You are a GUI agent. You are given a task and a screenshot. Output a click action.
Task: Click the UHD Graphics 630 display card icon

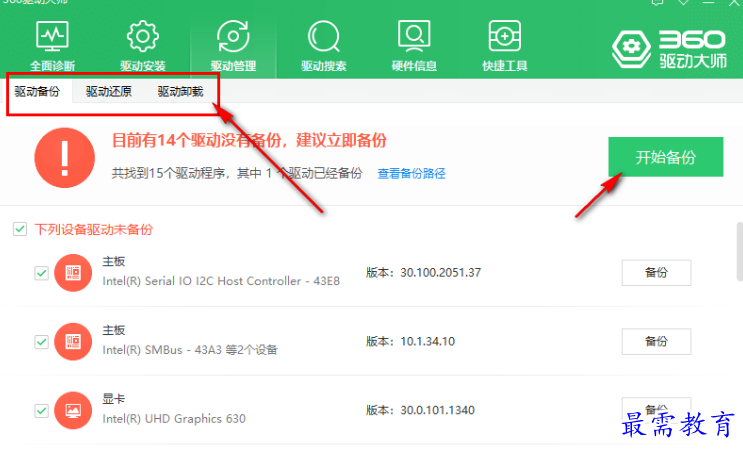[73, 410]
